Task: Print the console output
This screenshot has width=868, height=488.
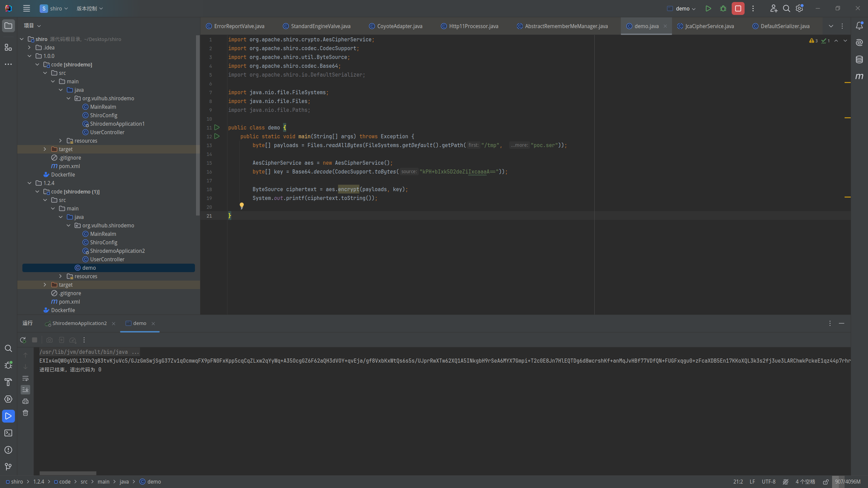Action: pyautogui.click(x=25, y=401)
